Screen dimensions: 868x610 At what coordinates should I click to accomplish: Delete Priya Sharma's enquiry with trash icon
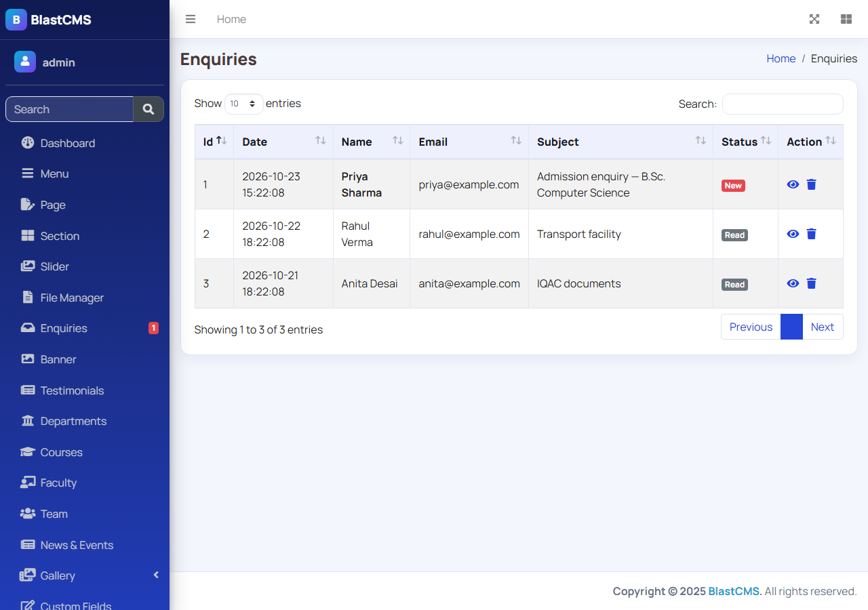click(x=812, y=184)
